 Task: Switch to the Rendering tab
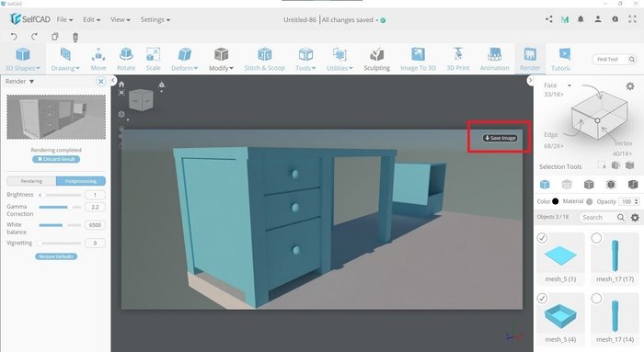pos(31,181)
